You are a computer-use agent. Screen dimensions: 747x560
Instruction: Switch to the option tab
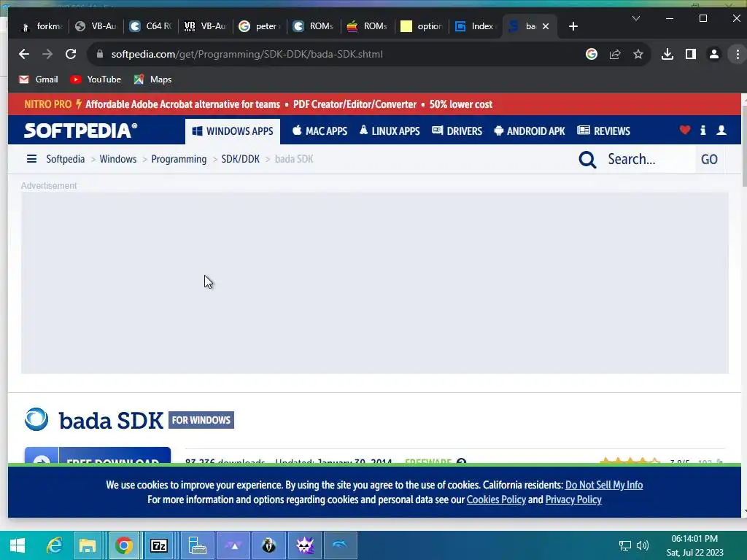pyautogui.click(x=421, y=26)
